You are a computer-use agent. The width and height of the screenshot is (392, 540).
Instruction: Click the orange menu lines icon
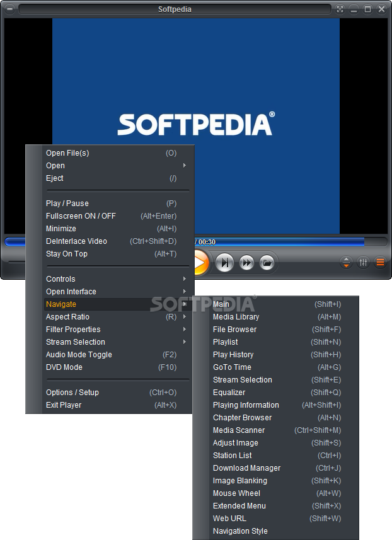pos(380,263)
